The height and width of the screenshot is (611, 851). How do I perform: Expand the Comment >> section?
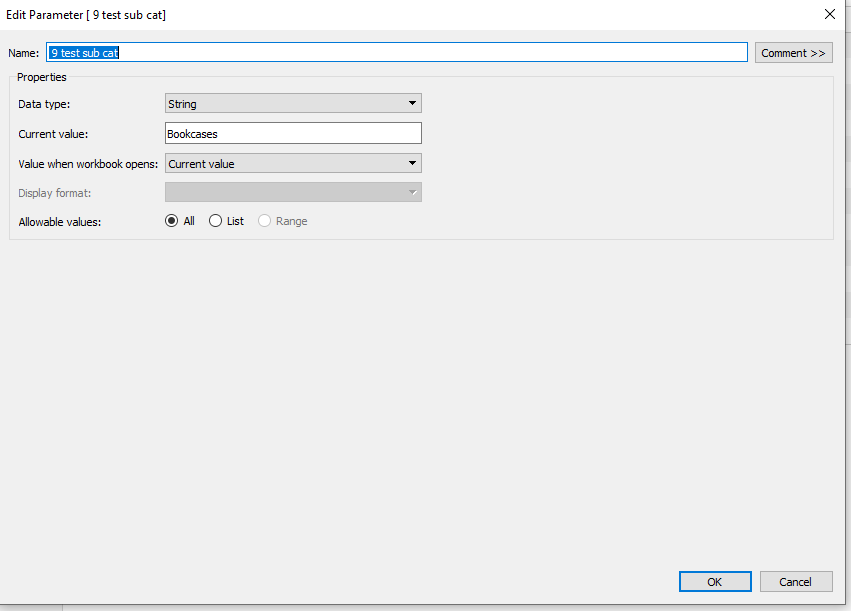[793, 53]
